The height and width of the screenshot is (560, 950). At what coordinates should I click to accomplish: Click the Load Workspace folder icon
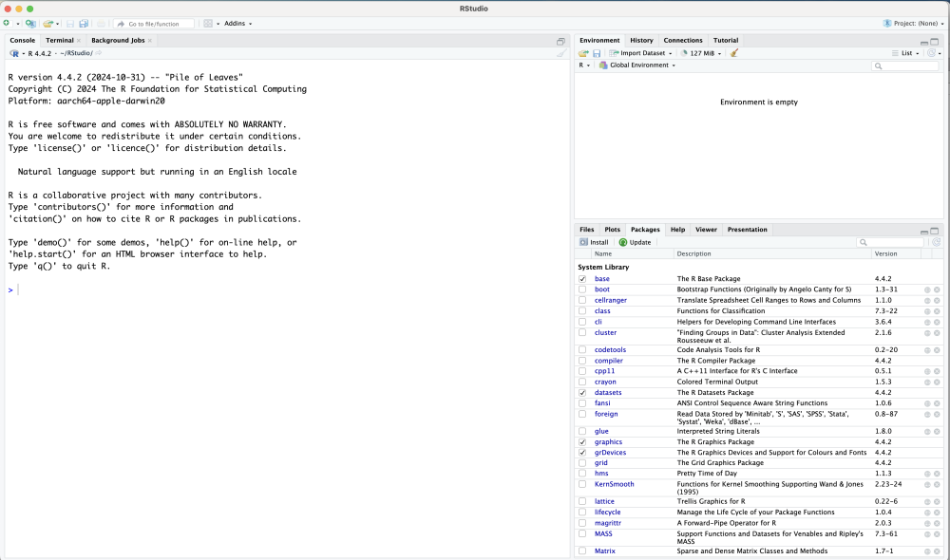[583, 53]
